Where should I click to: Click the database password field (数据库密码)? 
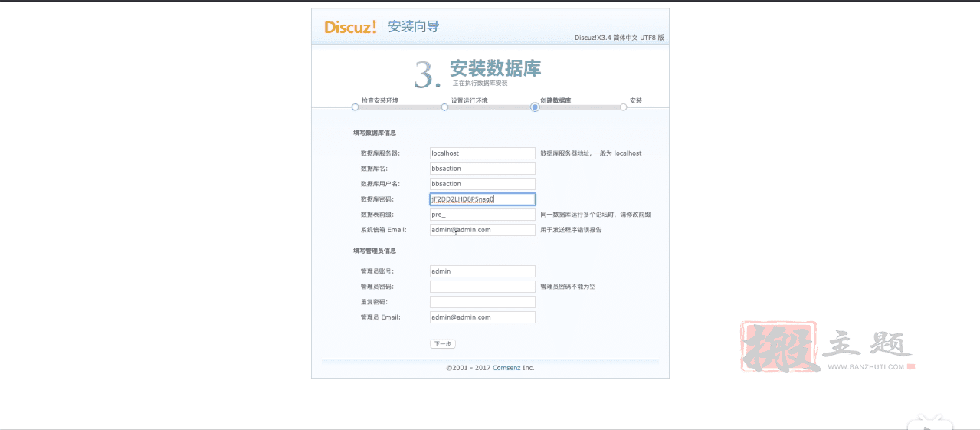(482, 199)
